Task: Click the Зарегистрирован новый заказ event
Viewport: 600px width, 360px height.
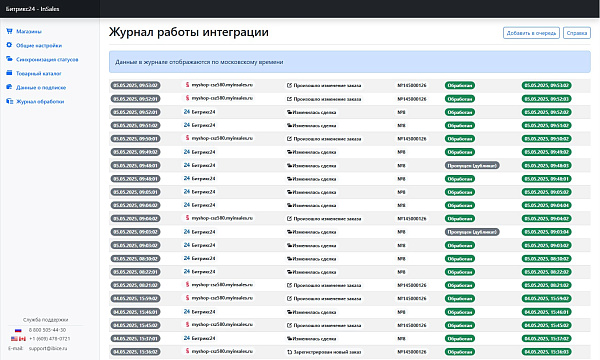Action: pos(324,352)
